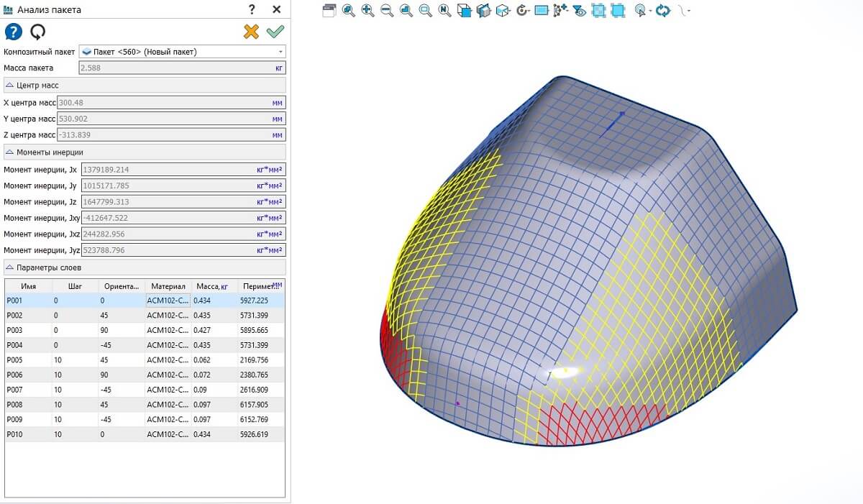Collapse the Центр масс section

145,85
